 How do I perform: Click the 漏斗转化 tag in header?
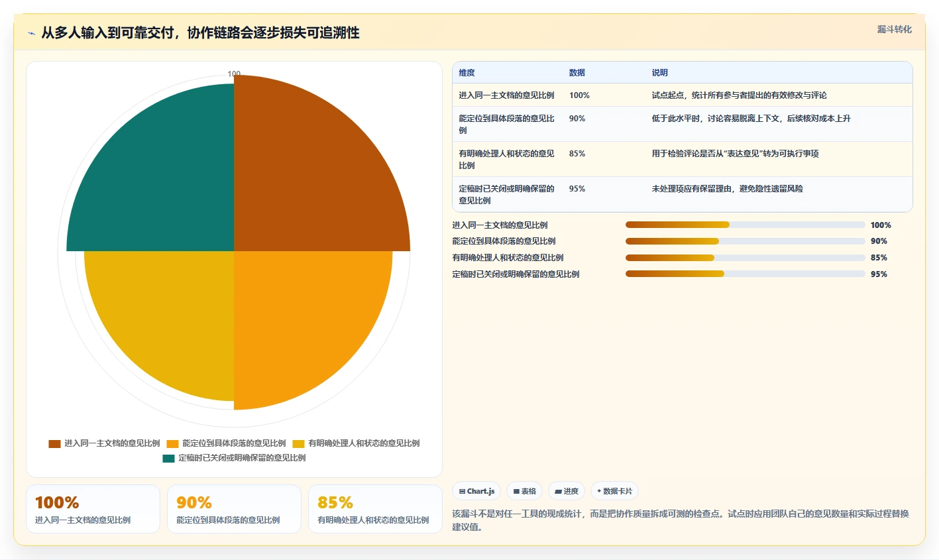(x=894, y=29)
